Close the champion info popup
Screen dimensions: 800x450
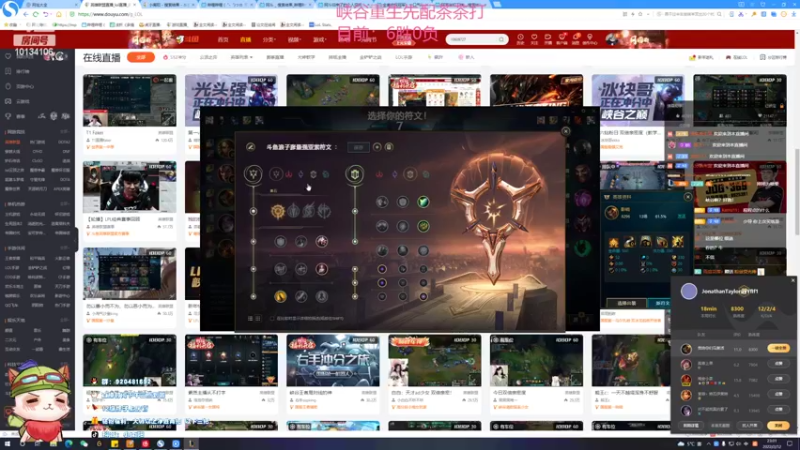pos(688,196)
